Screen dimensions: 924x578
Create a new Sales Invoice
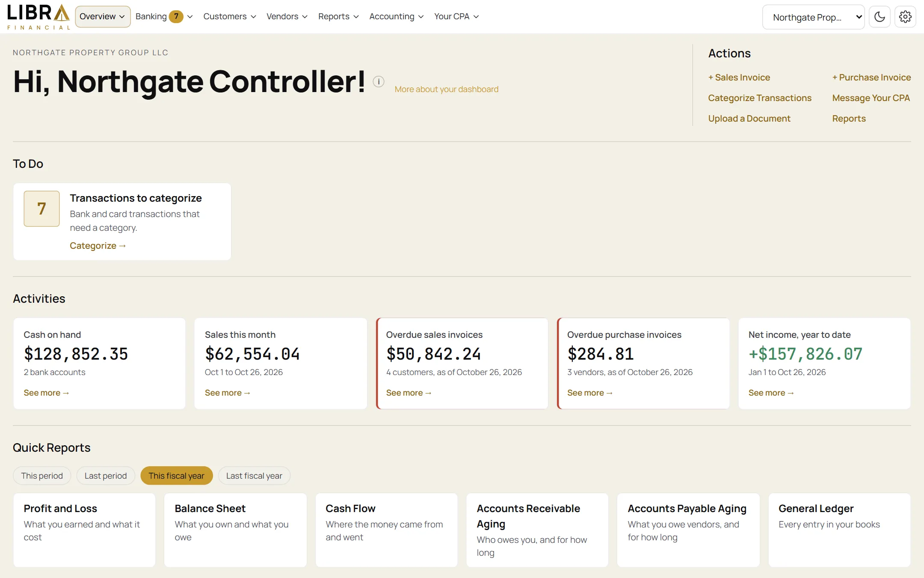739,77
